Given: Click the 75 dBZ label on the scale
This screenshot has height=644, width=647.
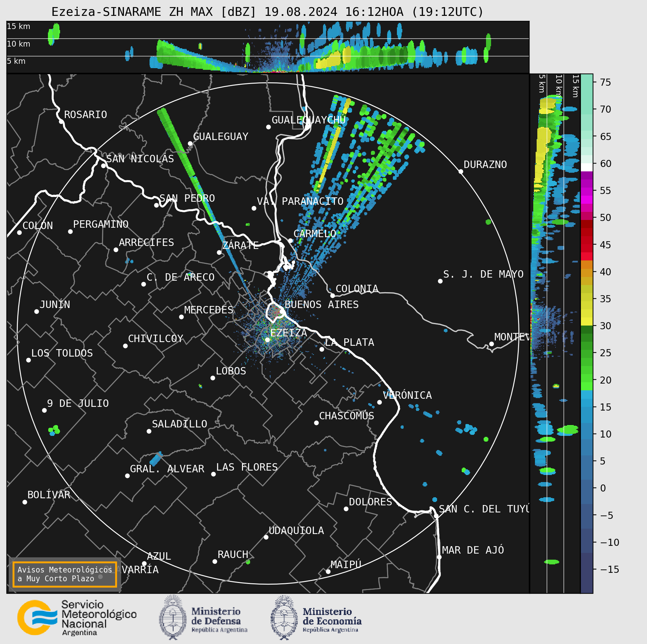Looking at the screenshot, I should pyautogui.click(x=605, y=82).
